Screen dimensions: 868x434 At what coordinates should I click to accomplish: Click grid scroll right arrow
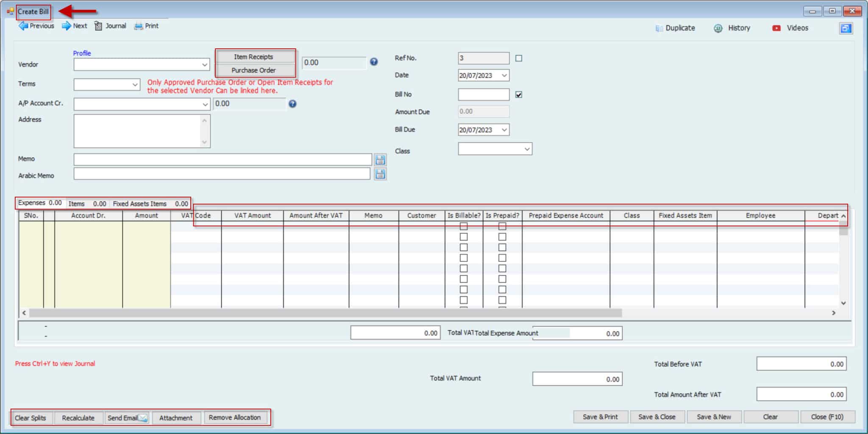(x=834, y=313)
